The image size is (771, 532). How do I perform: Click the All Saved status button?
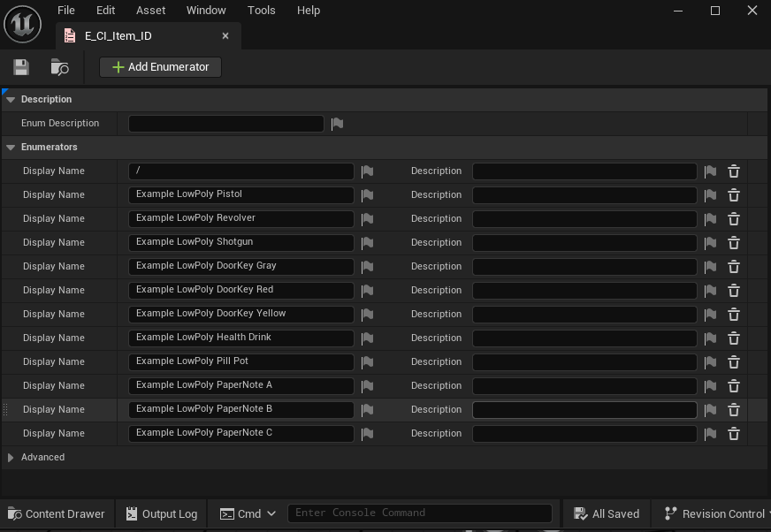(x=607, y=513)
